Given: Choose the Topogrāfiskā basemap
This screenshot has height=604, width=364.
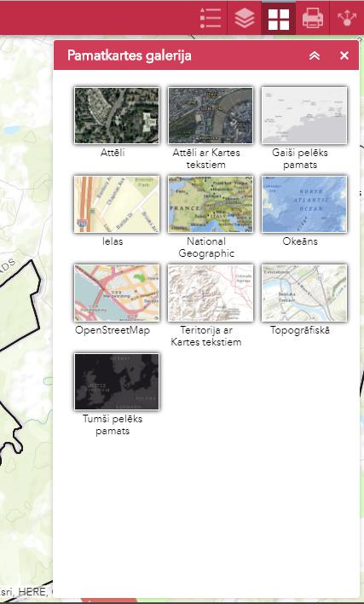Looking at the screenshot, I should (x=304, y=293).
